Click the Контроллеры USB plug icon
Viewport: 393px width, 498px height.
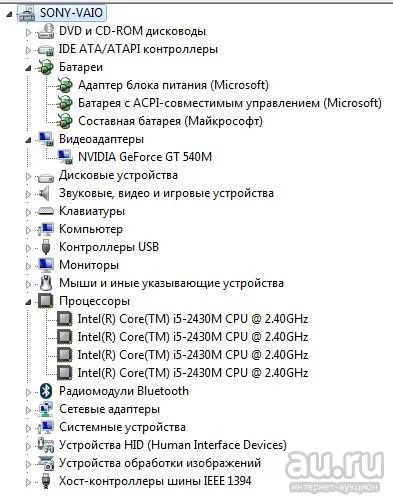(46, 247)
